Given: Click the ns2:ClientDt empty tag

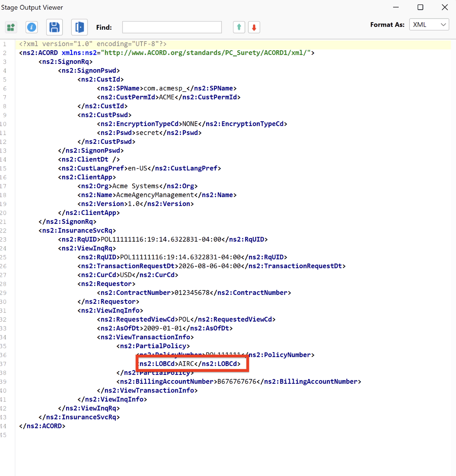Looking at the screenshot, I should [89, 160].
